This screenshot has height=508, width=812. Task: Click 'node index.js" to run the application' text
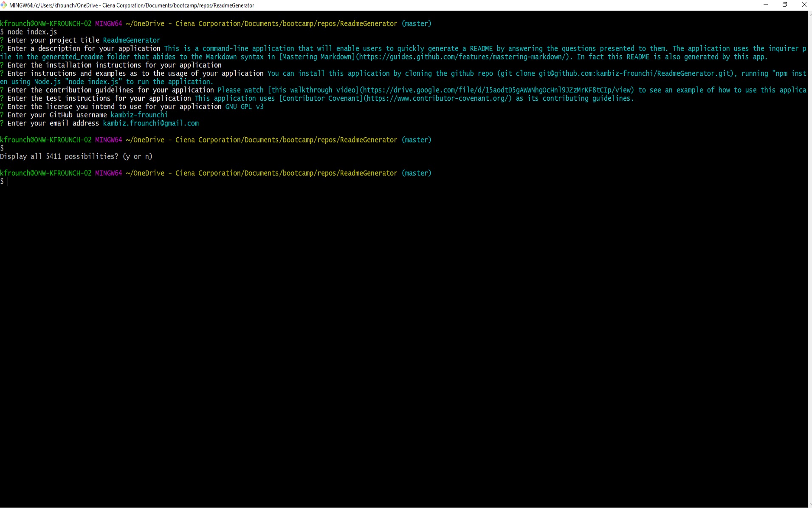pos(139,82)
